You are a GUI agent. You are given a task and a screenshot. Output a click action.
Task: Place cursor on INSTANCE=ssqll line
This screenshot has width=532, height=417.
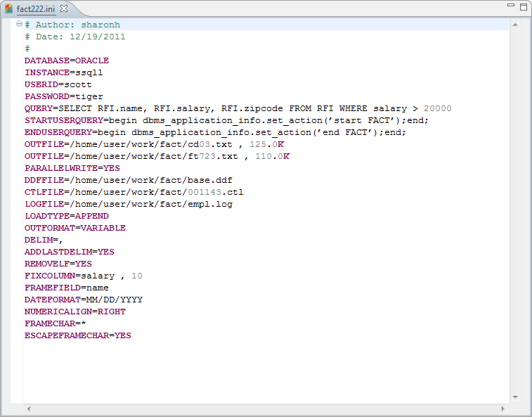click(64, 72)
